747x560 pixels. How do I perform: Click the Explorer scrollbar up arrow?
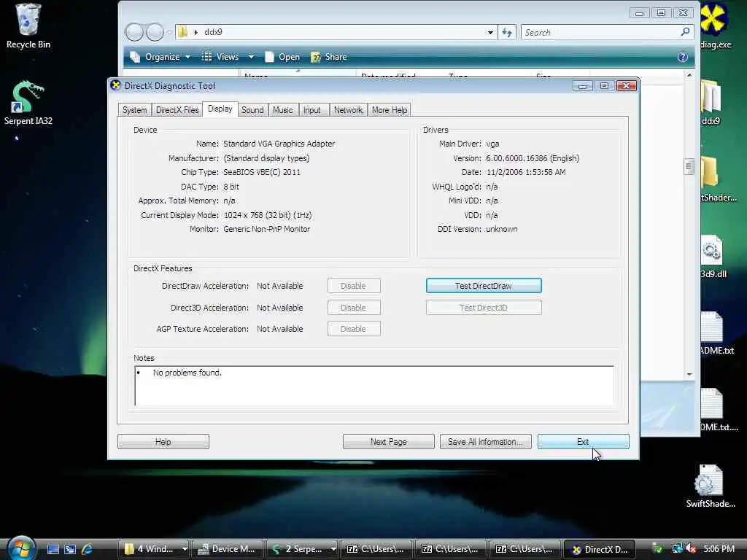(689, 75)
